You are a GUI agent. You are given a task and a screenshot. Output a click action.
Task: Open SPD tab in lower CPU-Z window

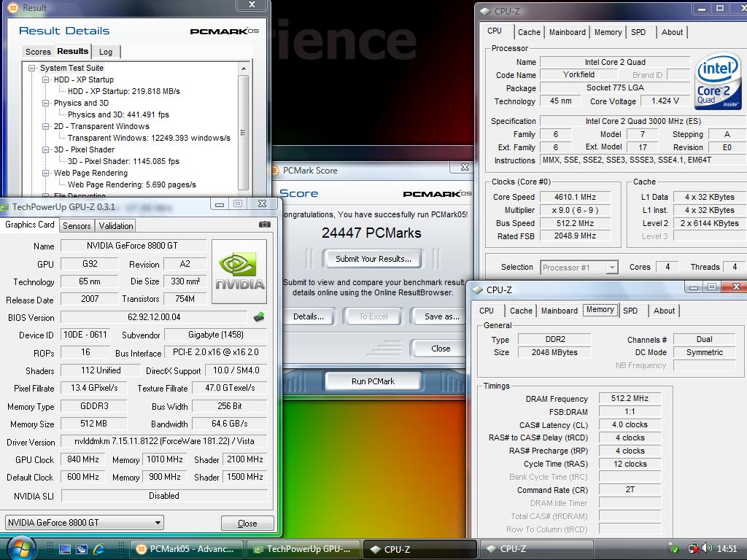click(x=630, y=311)
